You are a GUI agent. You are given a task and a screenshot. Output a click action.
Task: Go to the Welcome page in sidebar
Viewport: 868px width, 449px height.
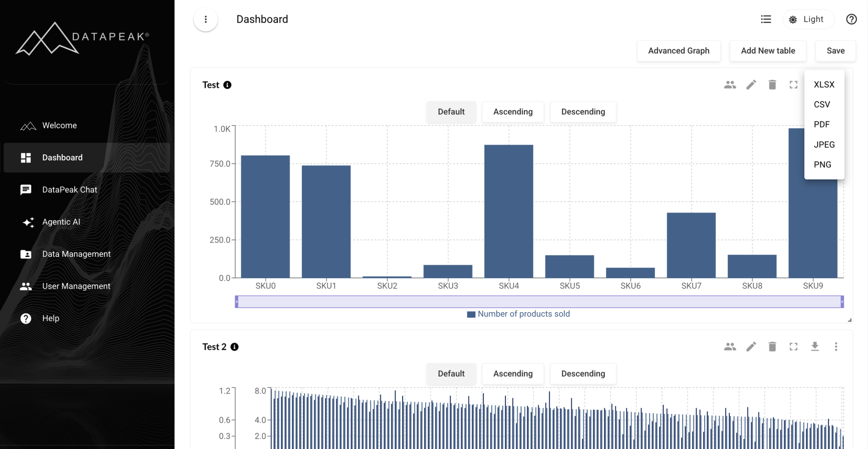(x=87, y=125)
